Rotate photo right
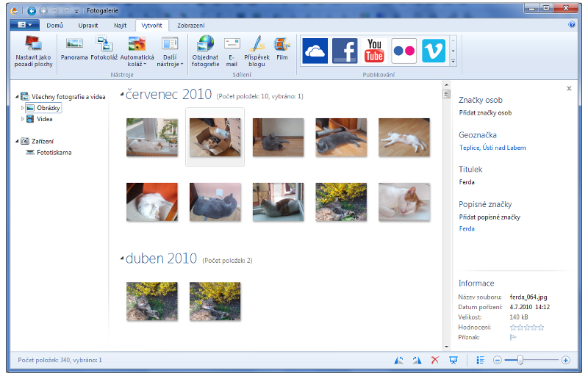This screenshot has width=588, height=376. coord(417,361)
